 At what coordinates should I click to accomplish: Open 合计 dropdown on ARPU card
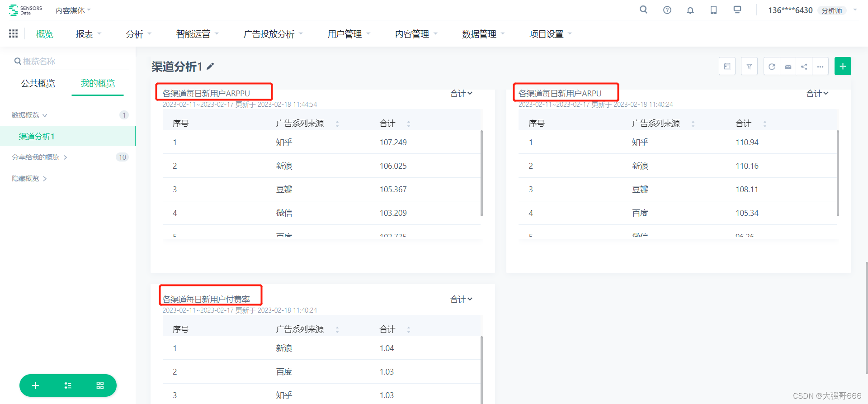click(817, 93)
